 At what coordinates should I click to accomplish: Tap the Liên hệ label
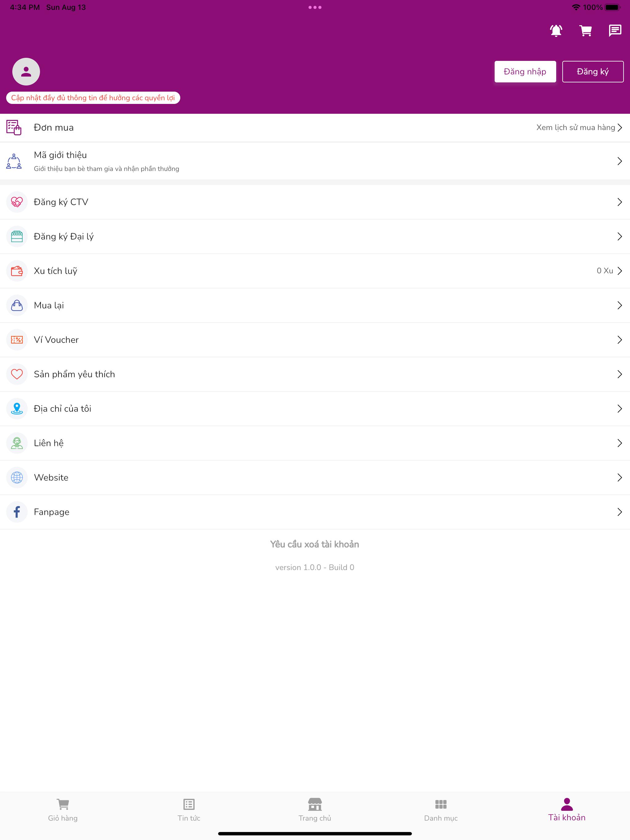coord(48,443)
